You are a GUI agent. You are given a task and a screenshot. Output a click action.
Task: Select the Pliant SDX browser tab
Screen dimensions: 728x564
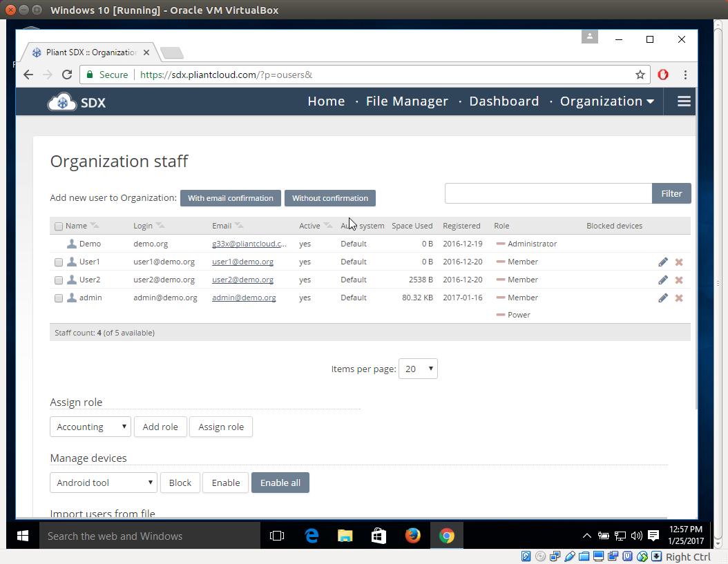[x=91, y=52]
